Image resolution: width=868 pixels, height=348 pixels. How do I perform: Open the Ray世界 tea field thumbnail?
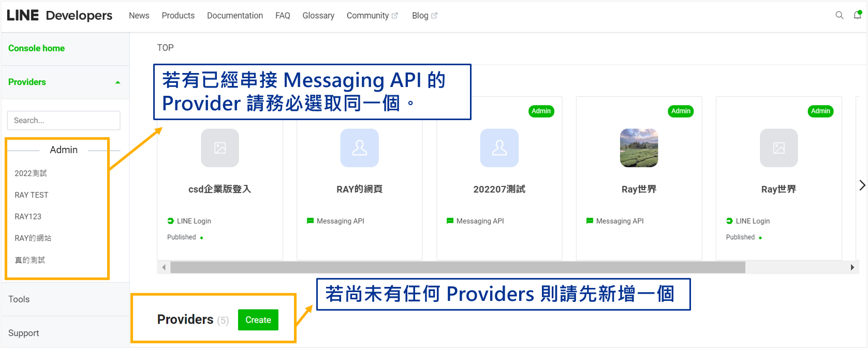pyautogui.click(x=639, y=148)
